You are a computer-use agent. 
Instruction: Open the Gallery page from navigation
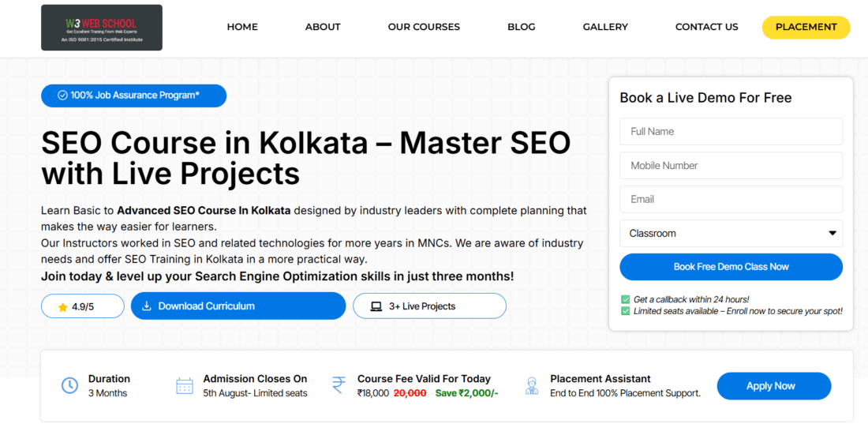(x=605, y=27)
